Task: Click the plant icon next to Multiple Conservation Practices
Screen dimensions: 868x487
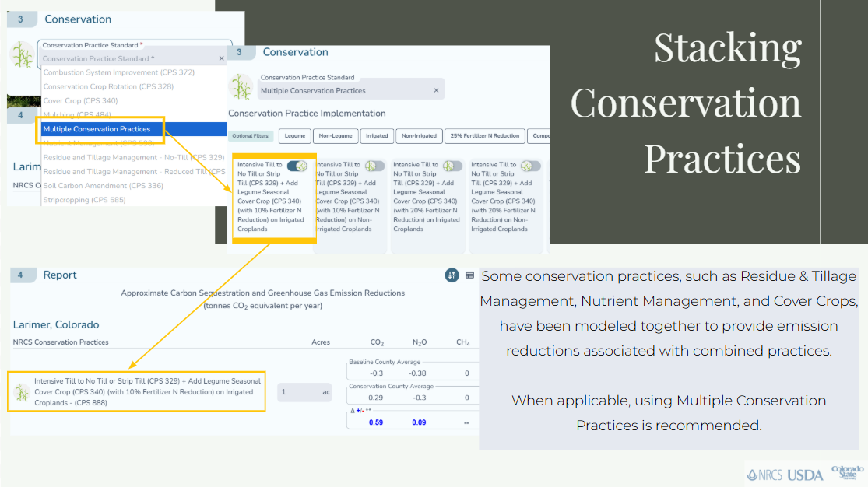Action: pos(241,87)
